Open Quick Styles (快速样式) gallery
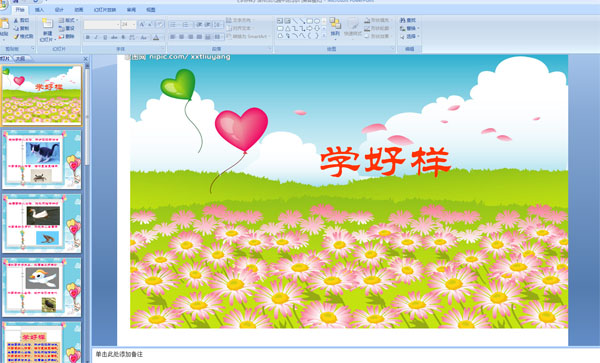Image resolution: width=600 pixels, height=363 pixels. (x=353, y=28)
